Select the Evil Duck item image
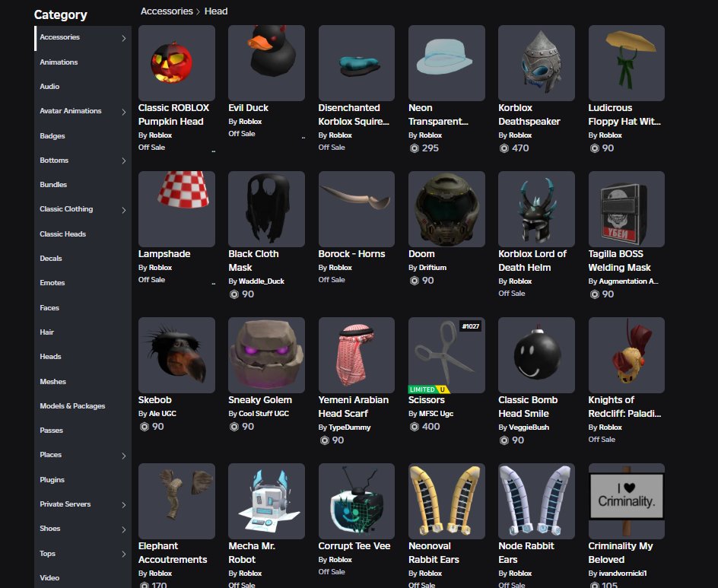The width and height of the screenshot is (718, 588). point(266,62)
